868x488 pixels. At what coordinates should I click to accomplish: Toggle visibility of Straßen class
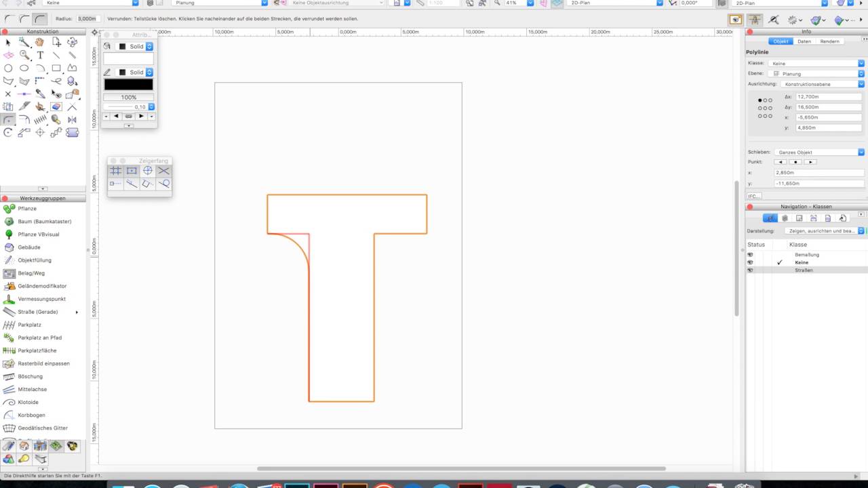[750, 270]
